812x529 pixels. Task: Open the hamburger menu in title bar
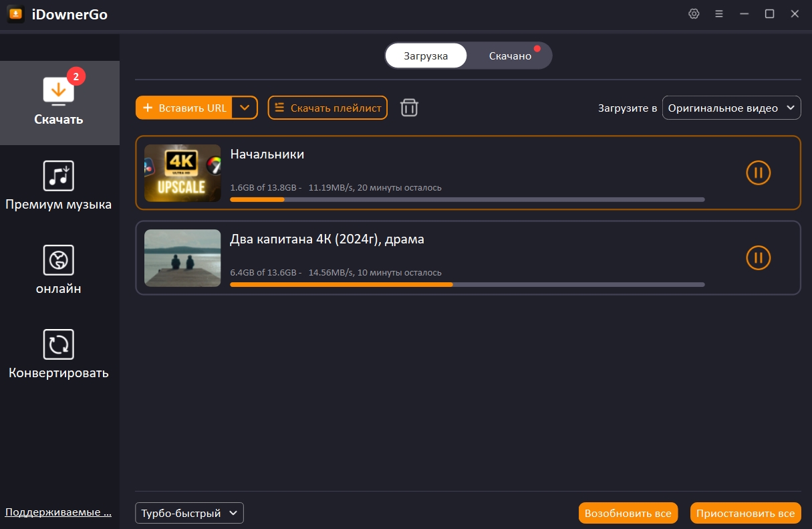point(719,14)
